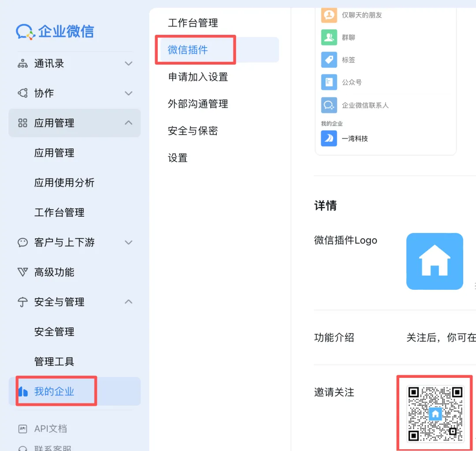Click the 客户与上下游 chat bubble icon
Viewport: 476px width, 451px height.
23,242
